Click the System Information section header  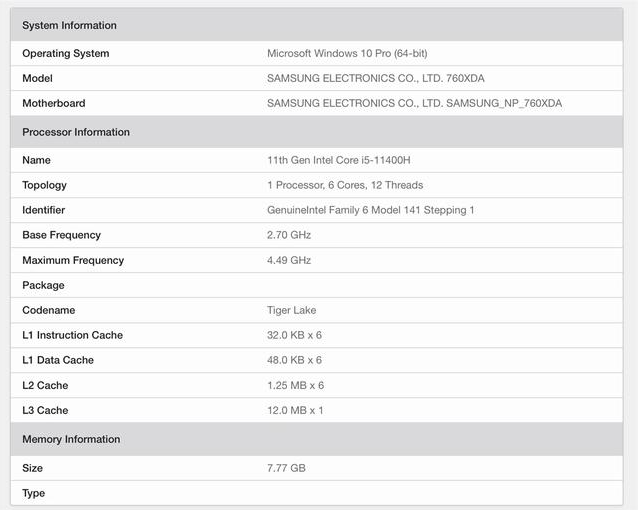tap(69, 25)
